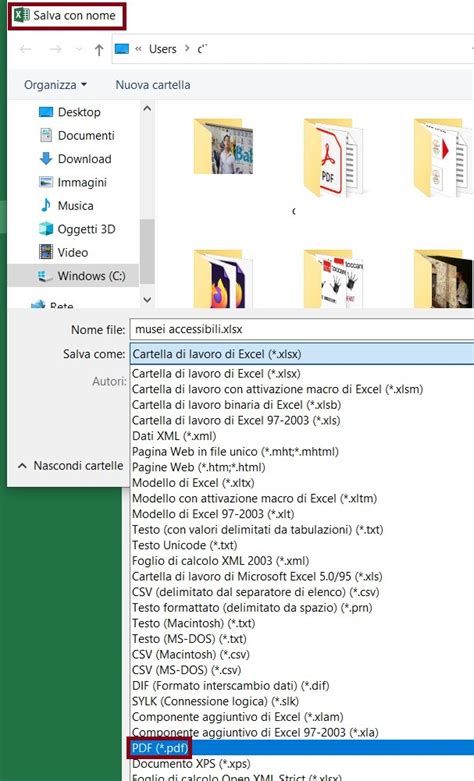Screen dimensions: 474x781
Task: Select Oggetti 3D in navigation pane
Action: 86,229
